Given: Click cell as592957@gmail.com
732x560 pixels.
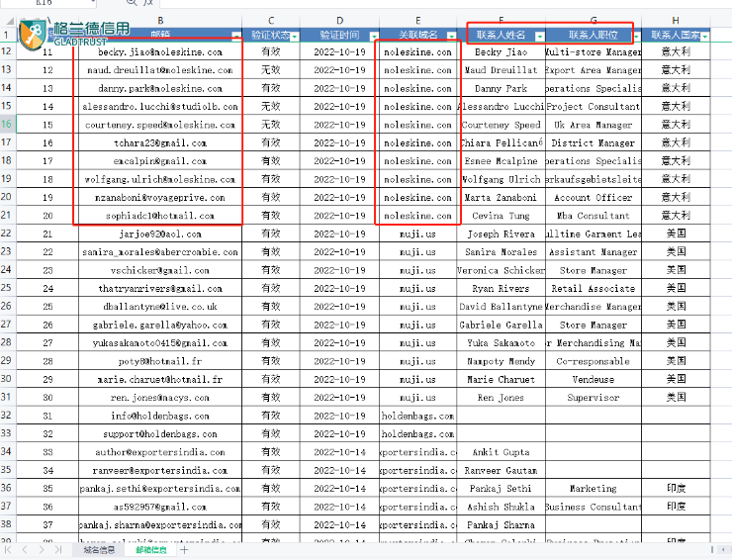Looking at the screenshot, I should point(160,507).
